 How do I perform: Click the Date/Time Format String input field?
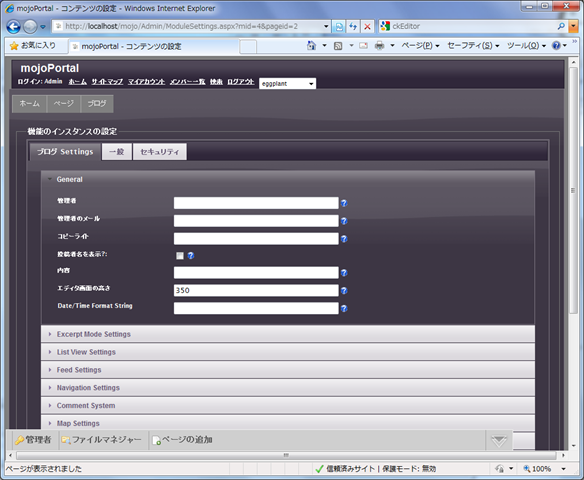click(x=256, y=308)
